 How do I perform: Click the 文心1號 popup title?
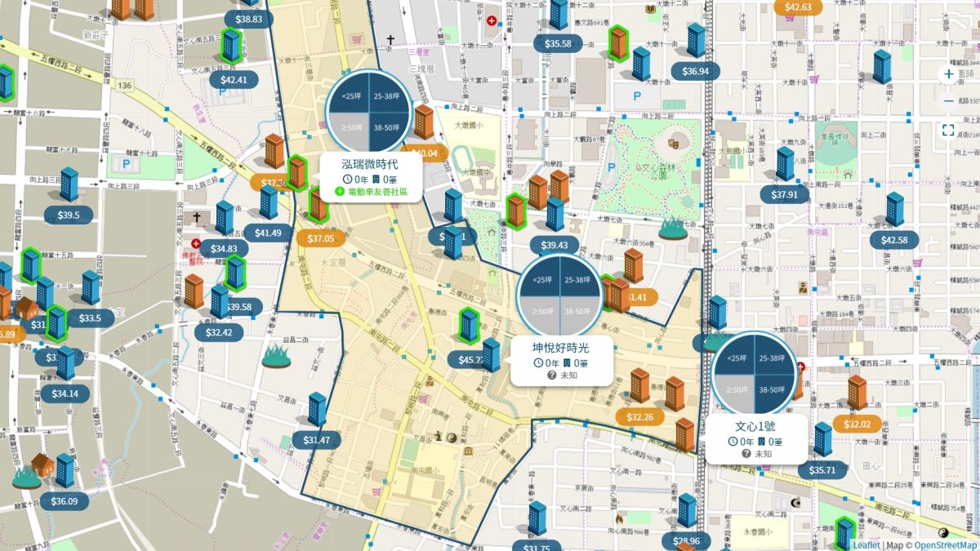tap(756, 426)
